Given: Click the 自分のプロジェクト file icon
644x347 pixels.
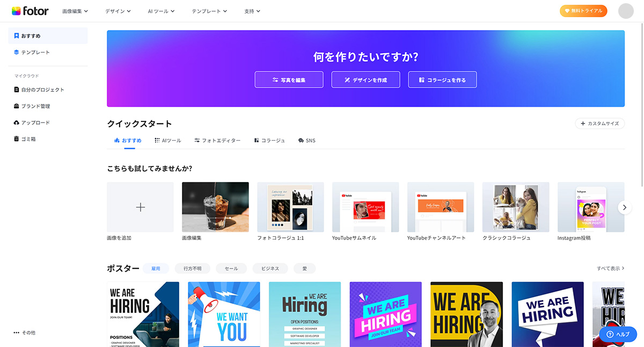Looking at the screenshot, I should point(17,90).
